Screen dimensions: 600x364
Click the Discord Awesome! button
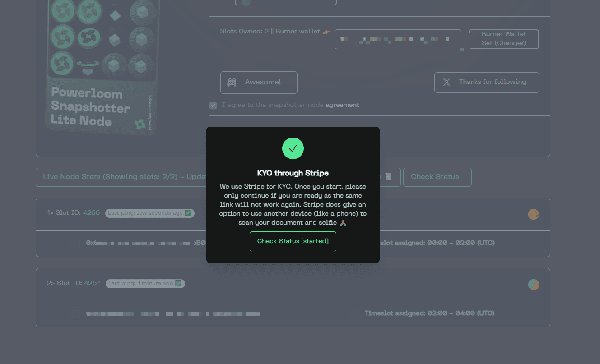tap(259, 83)
